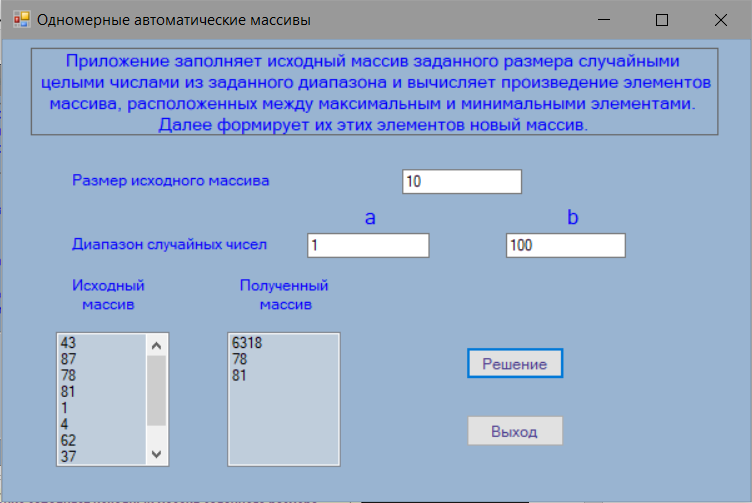This screenshot has width=752, height=503.
Task: Select value 6318 in resulting array list
Action: click(x=284, y=343)
